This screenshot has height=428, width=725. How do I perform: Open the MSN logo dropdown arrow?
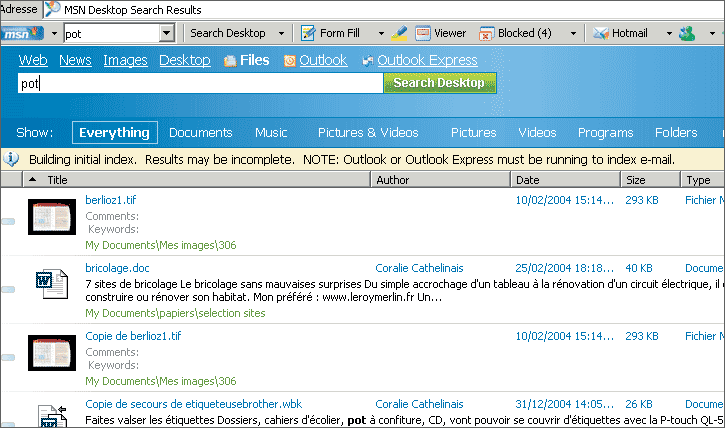[x=54, y=34]
